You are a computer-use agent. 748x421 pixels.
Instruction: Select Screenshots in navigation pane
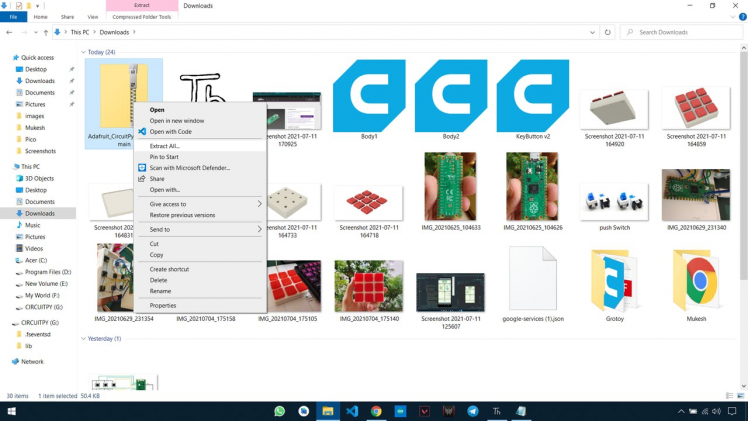point(40,151)
